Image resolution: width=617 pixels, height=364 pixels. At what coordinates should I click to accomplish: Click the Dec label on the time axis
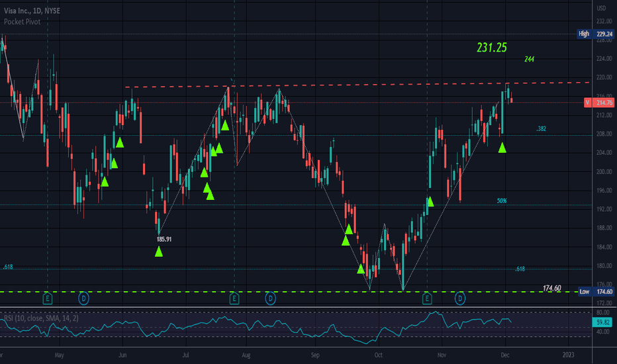505,355
